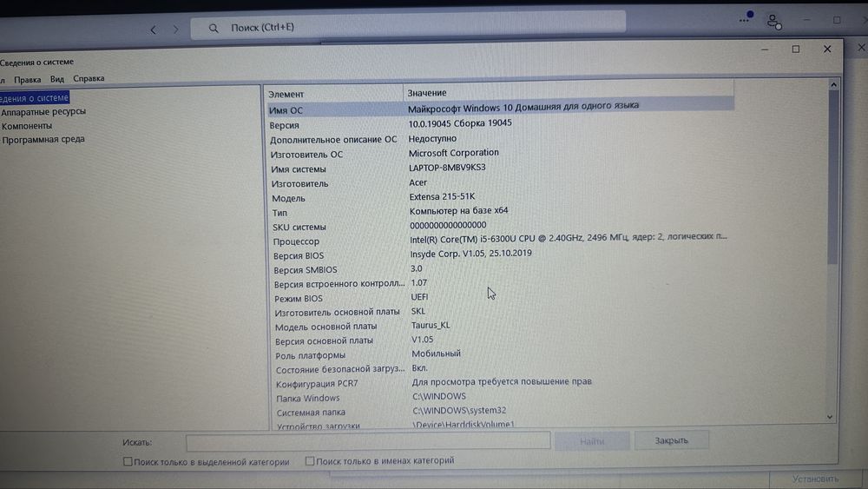Maximize the Сведения о системе window

coord(795,50)
